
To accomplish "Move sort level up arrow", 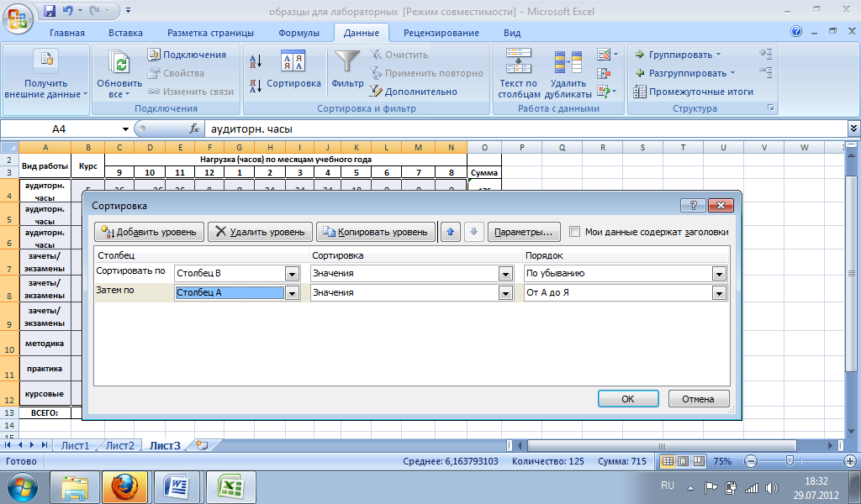I will tap(451, 232).
